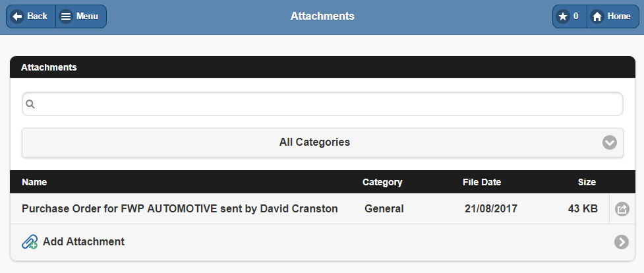Click the paperclip Add Attachment icon
644x273 pixels.
[x=30, y=242]
